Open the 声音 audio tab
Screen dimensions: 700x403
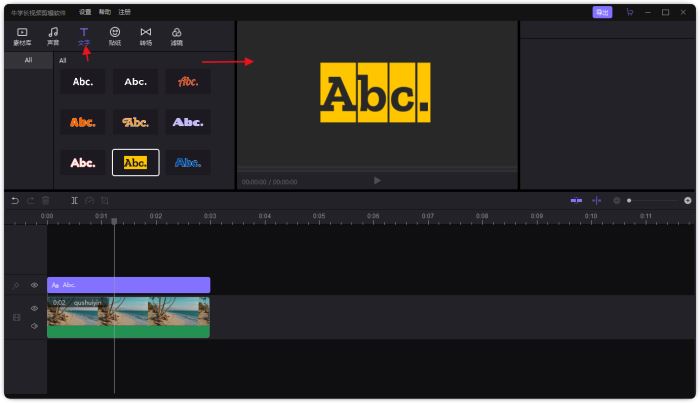(53, 37)
